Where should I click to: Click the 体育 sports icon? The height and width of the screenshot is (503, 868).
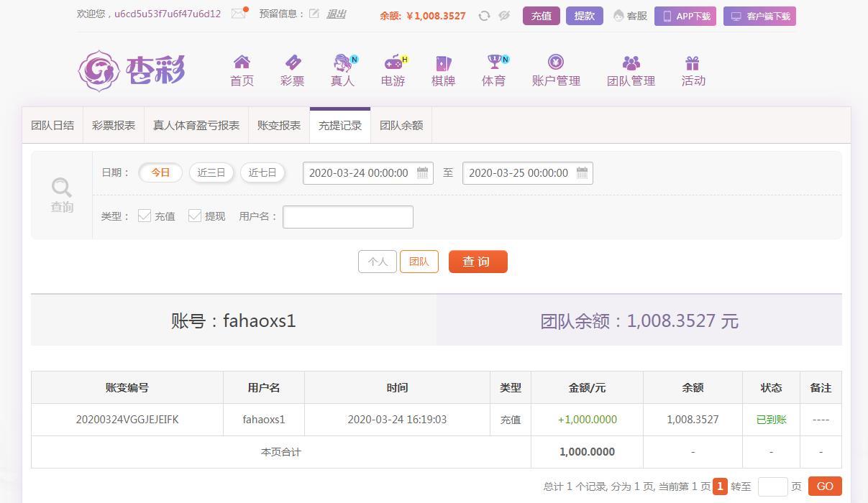493,70
